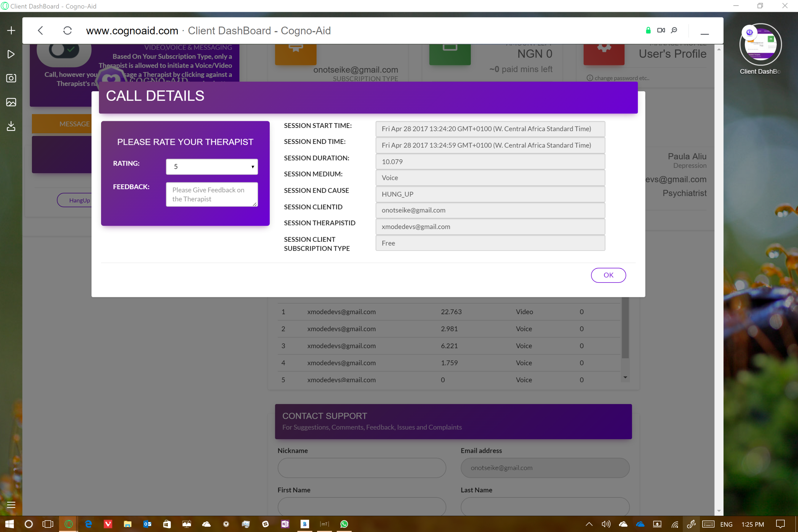
Task: Click the red manage profile gear tile
Action: (604, 54)
